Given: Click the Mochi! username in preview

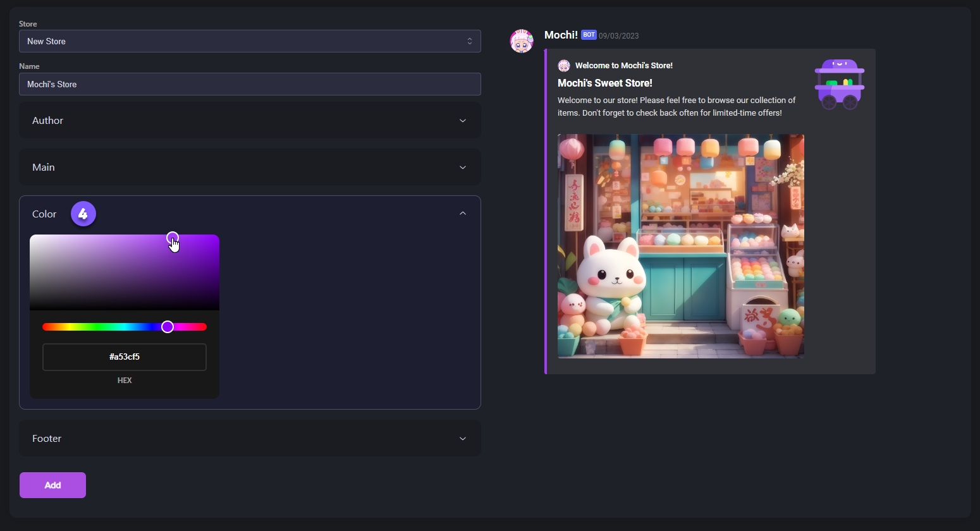Looking at the screenshot, I should tap(561, 35).
